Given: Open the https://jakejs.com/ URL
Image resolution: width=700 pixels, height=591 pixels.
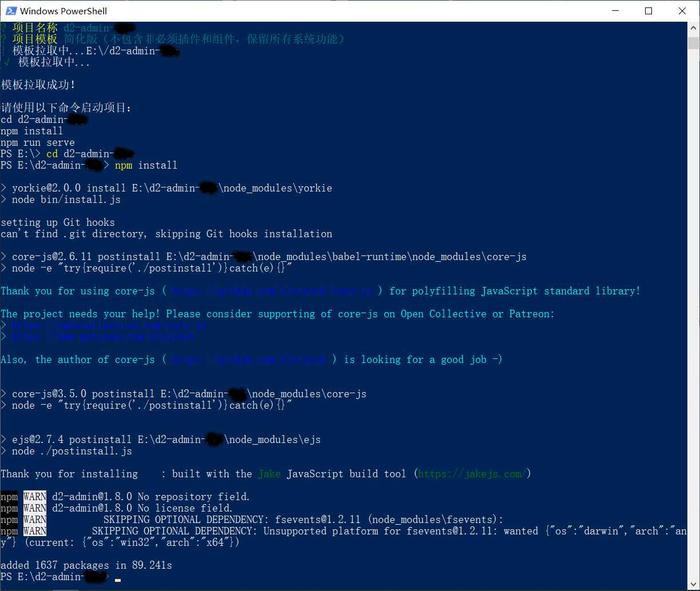Looking at the screenshot, I should click(x=472, y=474).
